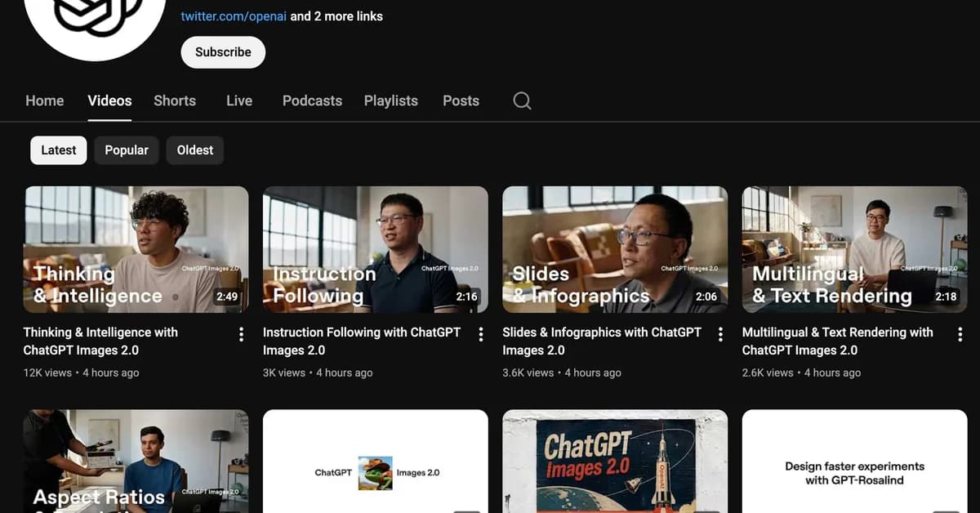Open more actions for Slides & Infographics video
Viewport: 980px width, 513px height.
[720, 334]
